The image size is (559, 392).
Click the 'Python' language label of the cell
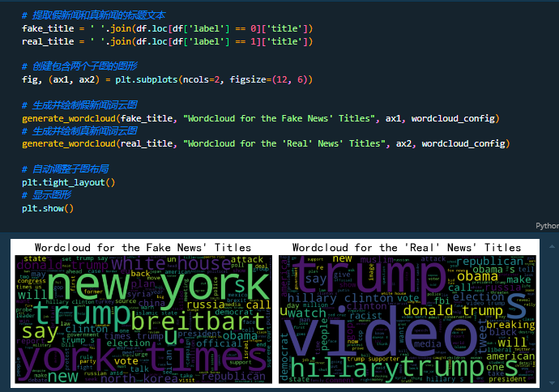coord(547,226)
